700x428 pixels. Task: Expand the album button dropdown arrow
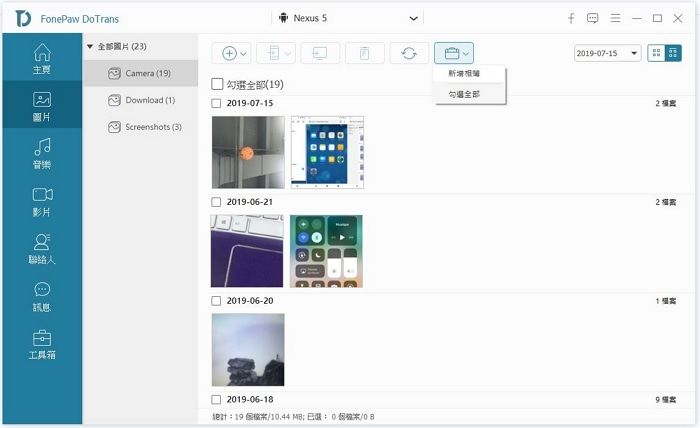(466, 54)
